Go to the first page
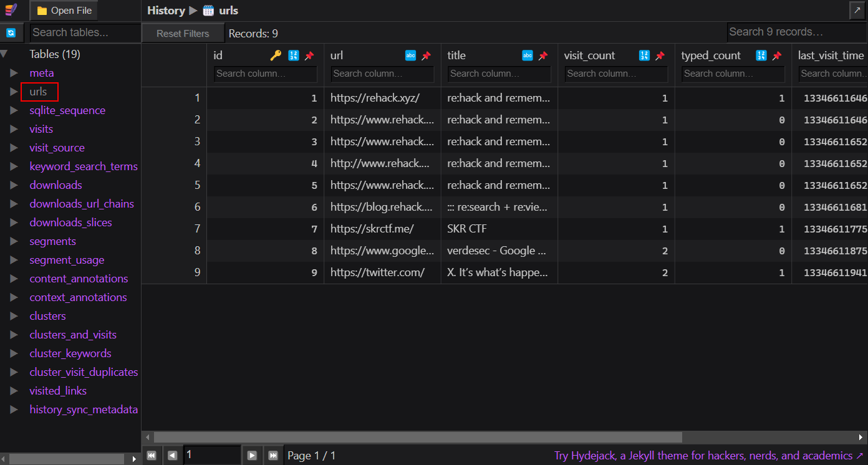The image size is (868, 465). [x=152, y=456]
